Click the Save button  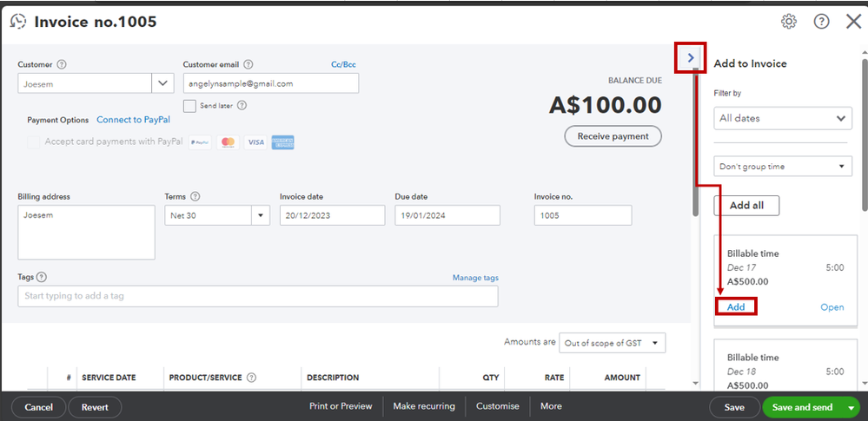coord(734,408)
